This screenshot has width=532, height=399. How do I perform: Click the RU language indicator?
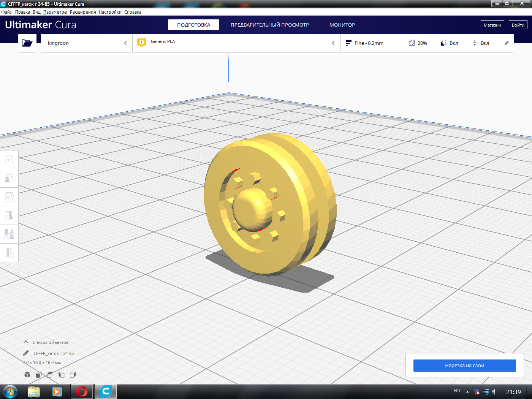457,391
